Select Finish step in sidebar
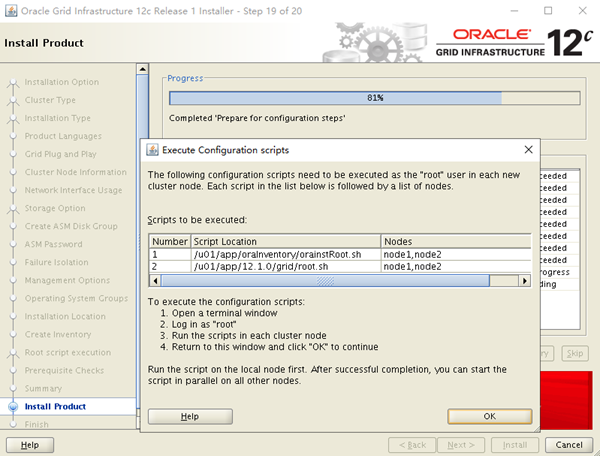600x456 pixels. [36, 424]
